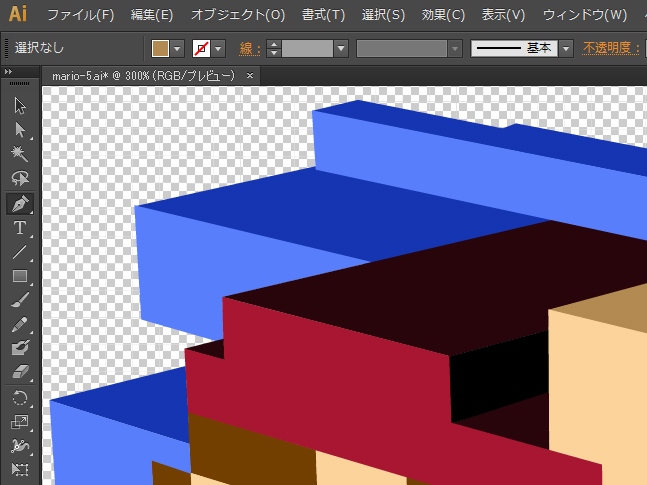Choose the Line Segment tool

coord(19,252)
